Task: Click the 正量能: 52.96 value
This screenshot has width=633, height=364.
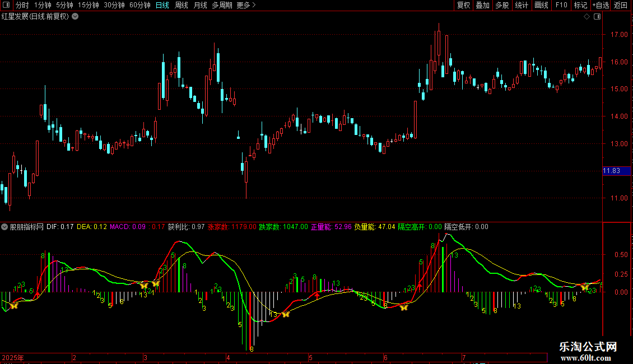Action: 331,227
